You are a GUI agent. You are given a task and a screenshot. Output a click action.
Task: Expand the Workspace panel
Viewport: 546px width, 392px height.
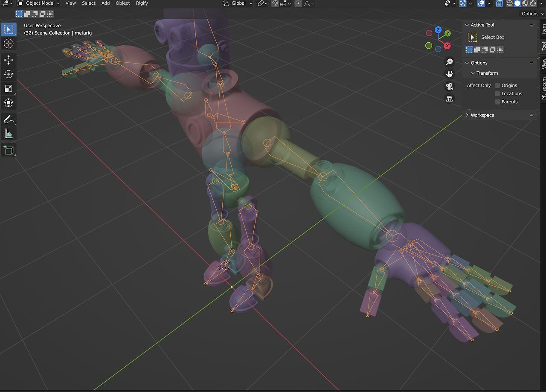(x=482, y=115)
